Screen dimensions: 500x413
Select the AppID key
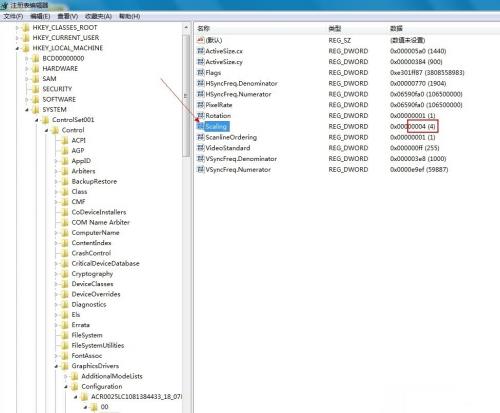(x=81, y=161)
